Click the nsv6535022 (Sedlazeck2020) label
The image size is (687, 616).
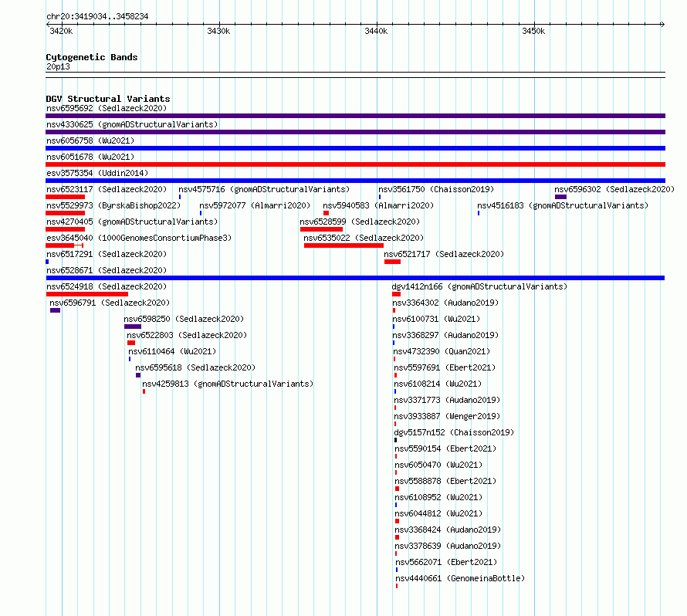(x=364, y=238)
